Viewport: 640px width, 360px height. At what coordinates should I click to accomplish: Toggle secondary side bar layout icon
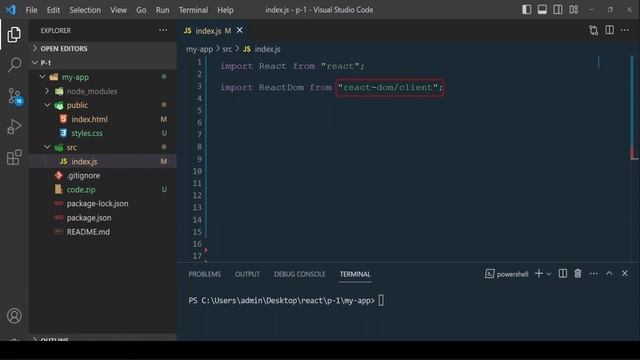[x=558, y=9]
